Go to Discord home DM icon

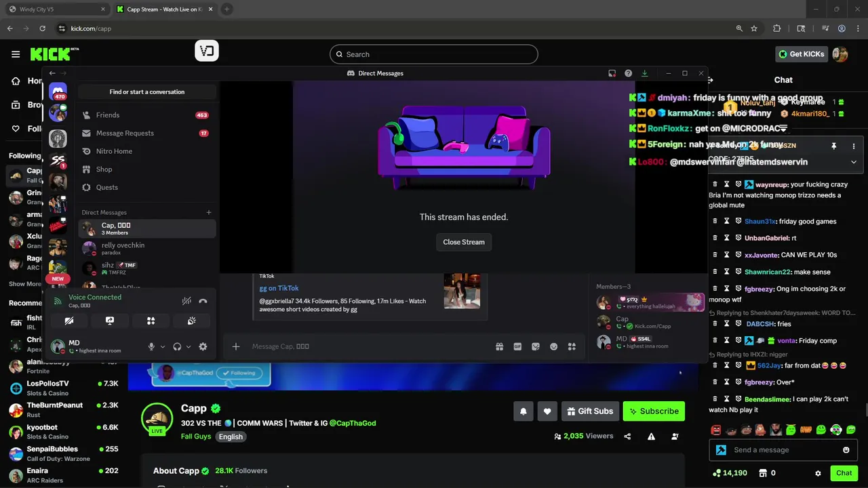(x=58, y=91)
